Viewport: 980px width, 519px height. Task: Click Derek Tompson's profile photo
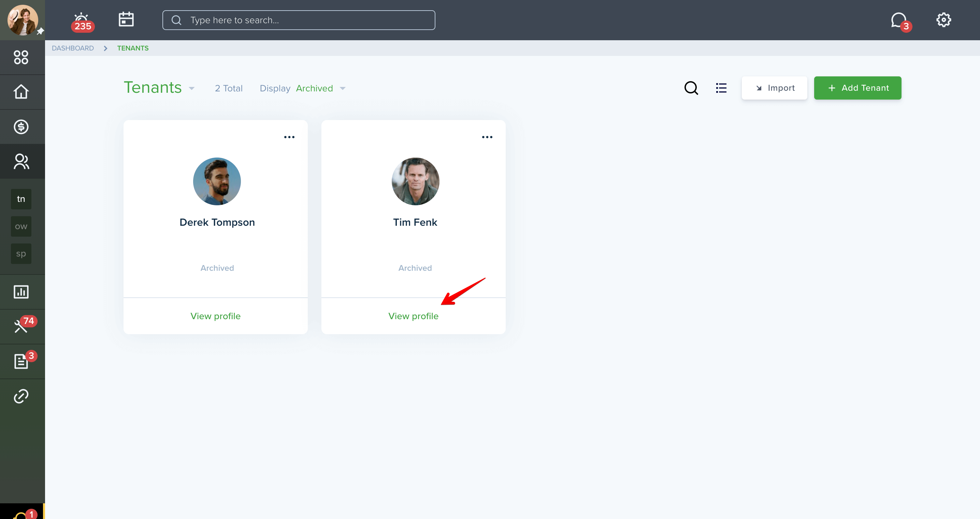coord(217,181)
